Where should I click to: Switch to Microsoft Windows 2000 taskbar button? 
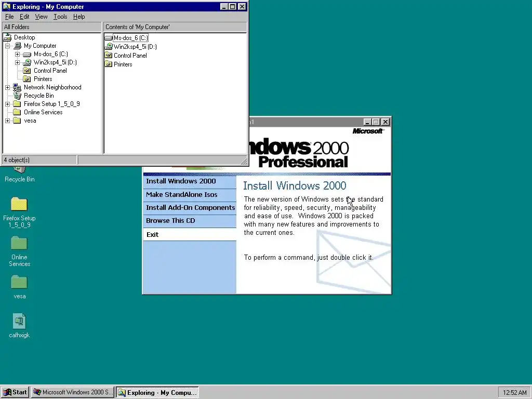[73, 392]
